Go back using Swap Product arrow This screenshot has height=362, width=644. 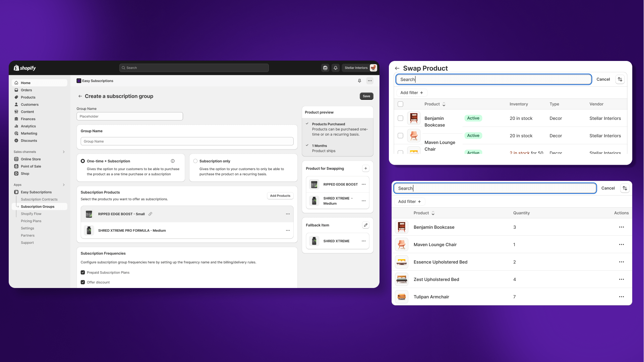point(397,68)
